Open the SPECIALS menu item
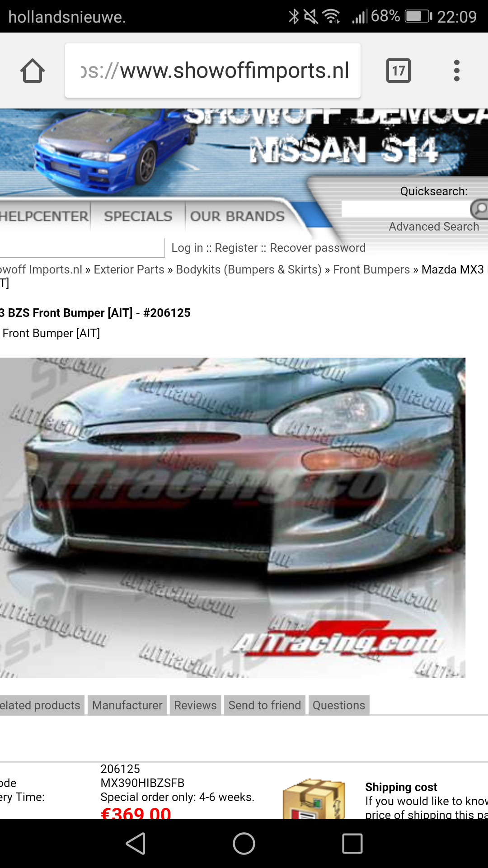Screen dimensions: 488x868 coord(138,216)
